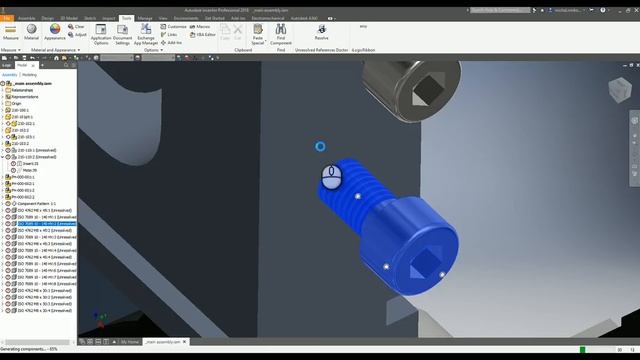The width and height of the screenshot is (640, 360).
Task: Open the File menu
Action: click(7, 18)
